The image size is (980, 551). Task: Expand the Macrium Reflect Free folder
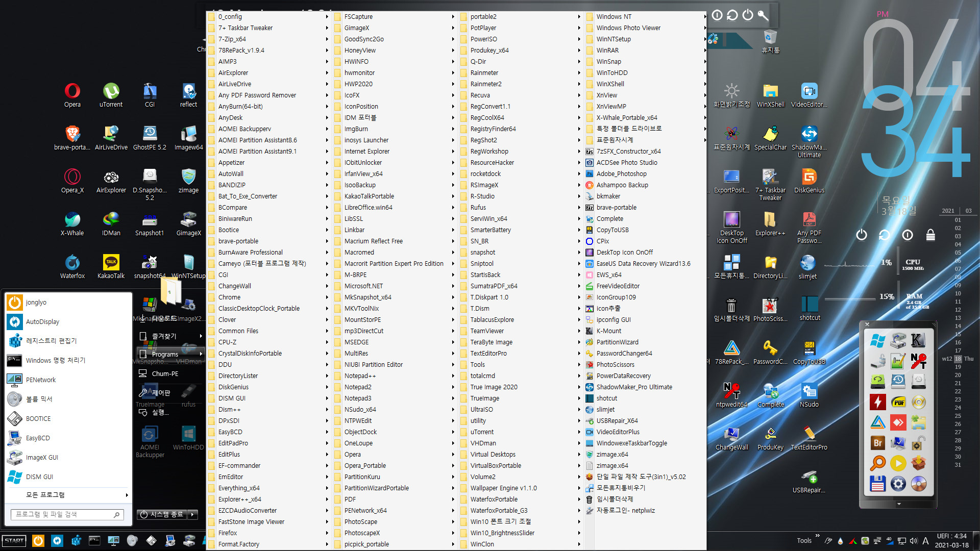395,241
